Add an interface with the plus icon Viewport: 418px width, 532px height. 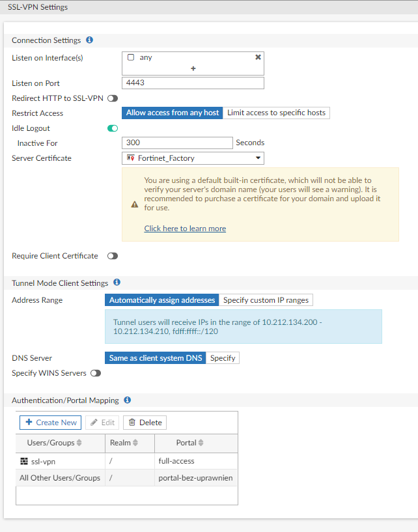(x=193, y=68)
